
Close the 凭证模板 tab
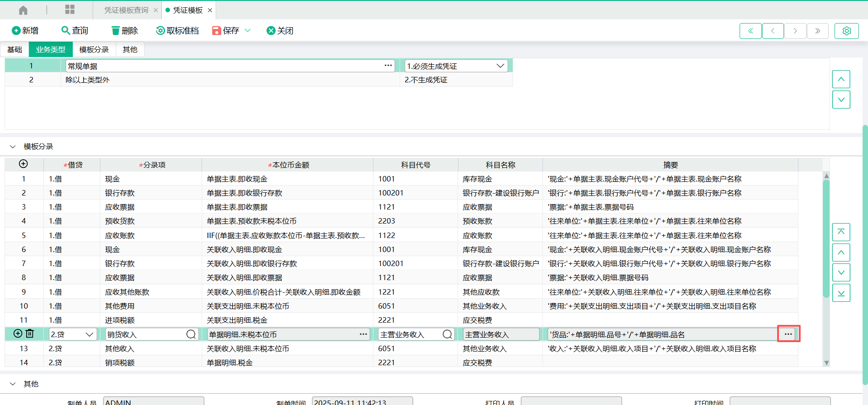click(x=210, y=10)
